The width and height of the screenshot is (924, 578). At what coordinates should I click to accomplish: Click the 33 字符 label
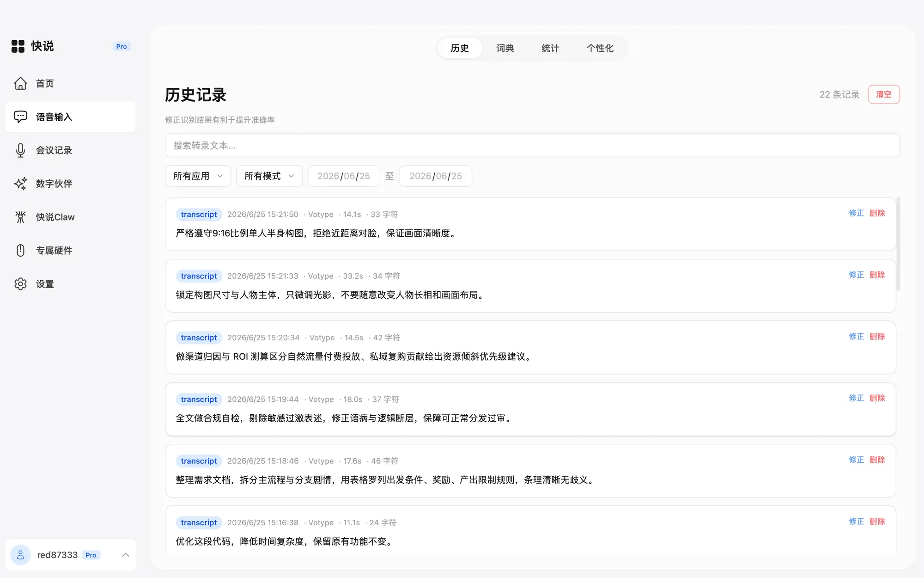384,215
